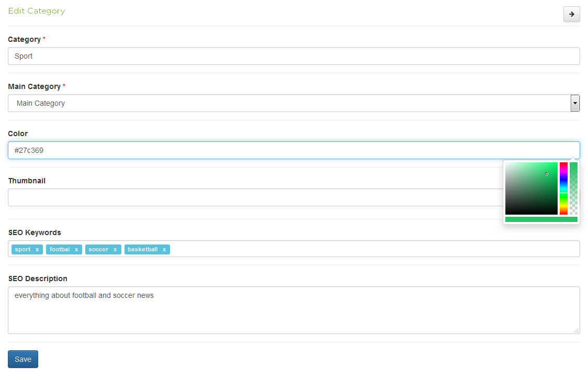Remove the basketball keyword tag

point(164,250)
